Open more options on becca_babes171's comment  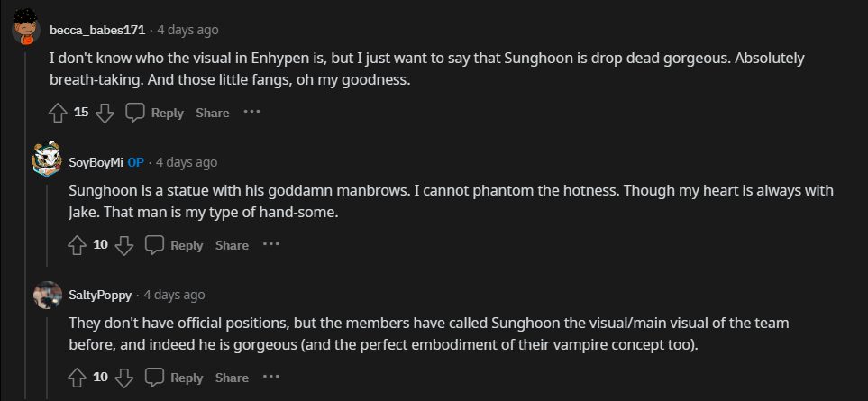click(x=251, y=113)
